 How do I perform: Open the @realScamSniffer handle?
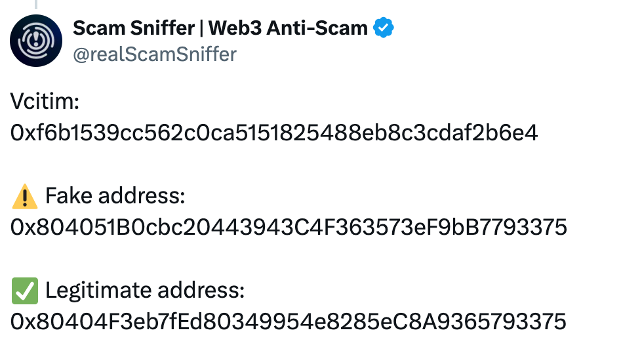(x=154, y=54)
